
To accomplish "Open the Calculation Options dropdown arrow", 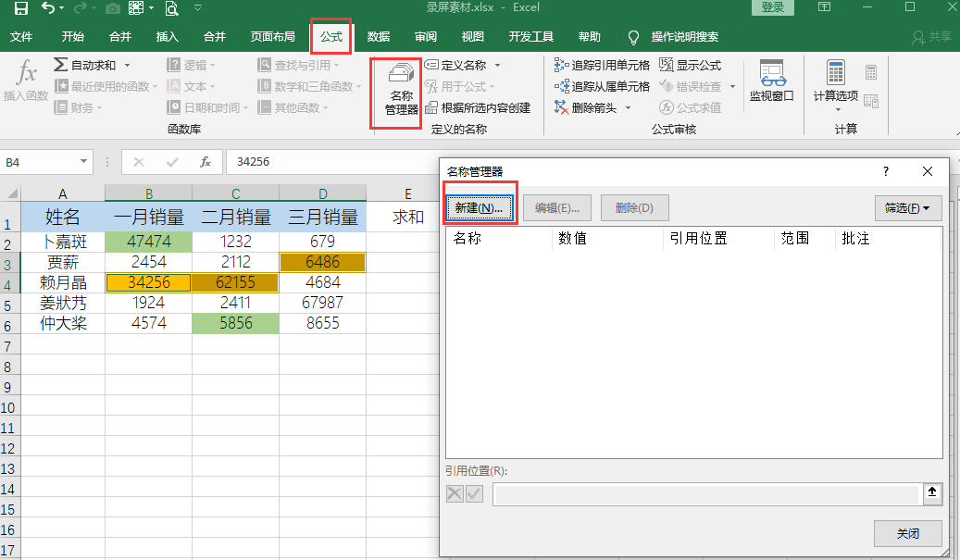I will [x=838, y=110].
